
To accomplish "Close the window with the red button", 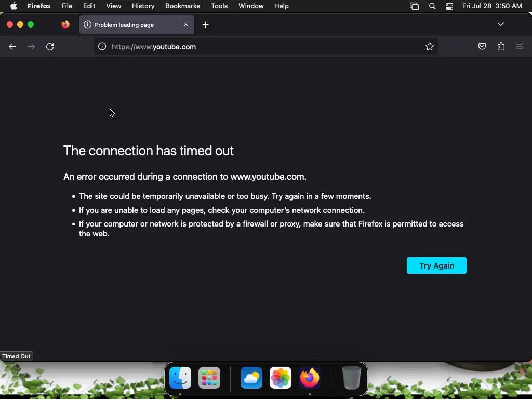I will coord(10,24).
